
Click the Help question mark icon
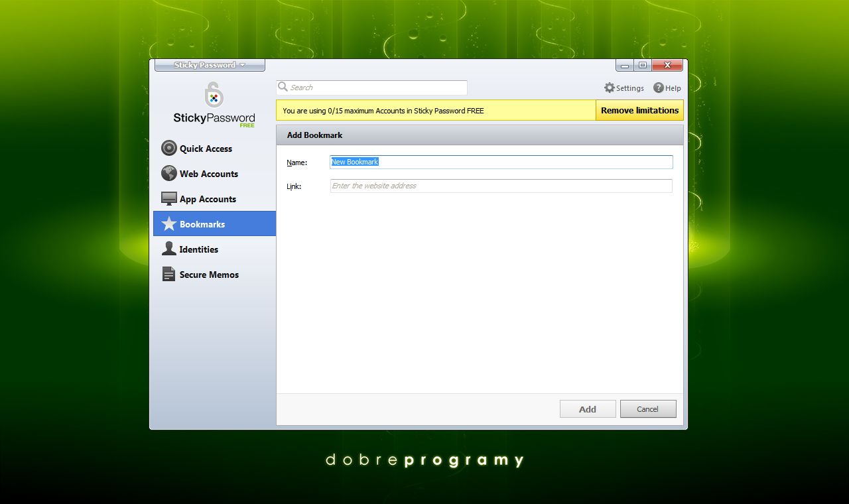click(x=659, y=88)
